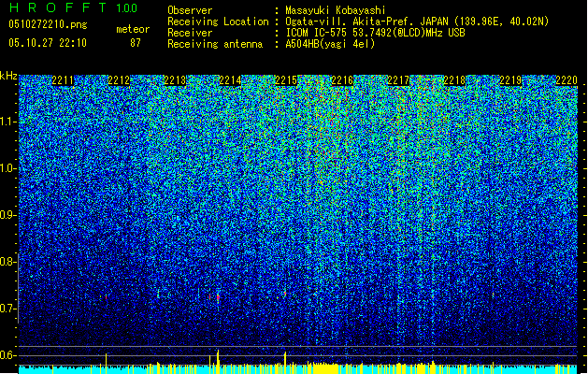The height and width of the screenshot is (374, 588).
Task: Click time marker 2211
Action: 63,80
